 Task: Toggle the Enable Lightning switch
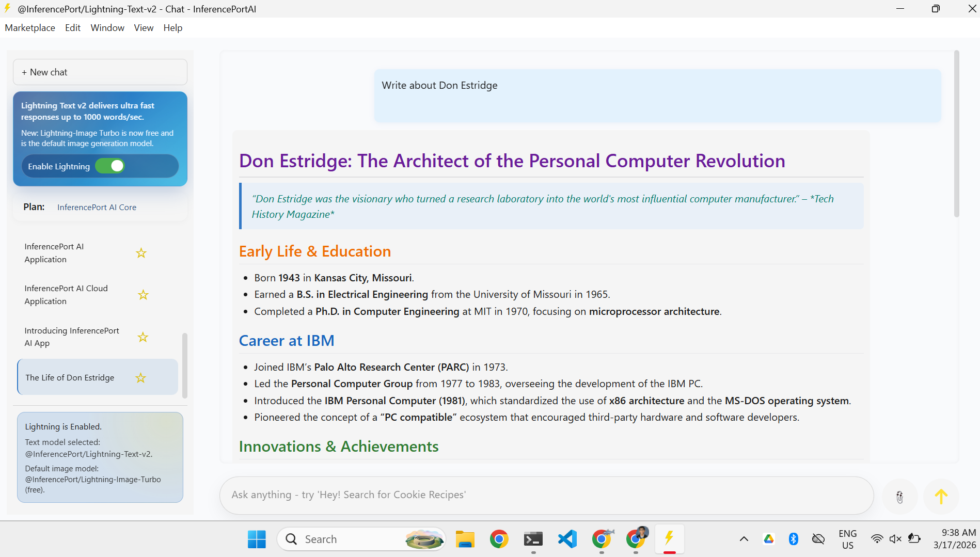pos(110,166)
